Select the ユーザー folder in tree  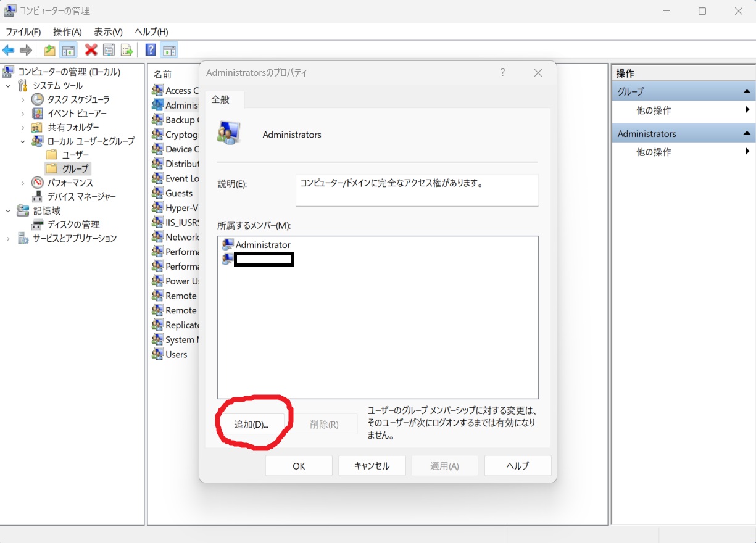75,155
